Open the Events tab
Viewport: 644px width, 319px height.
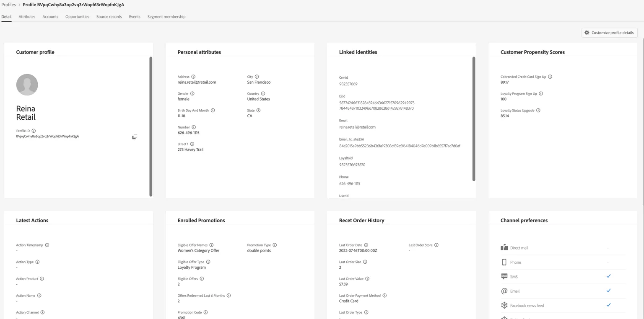(x=135, y=17)
